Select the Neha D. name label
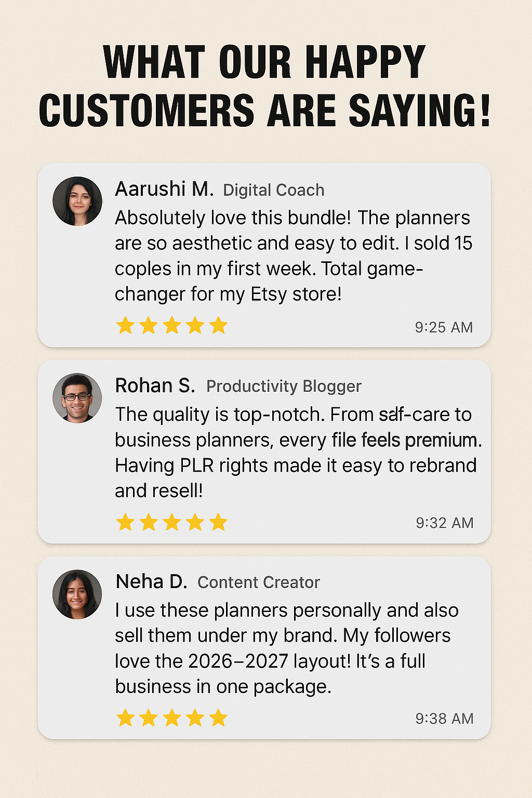This screenshot has width=532, height=798. [152, 581]
